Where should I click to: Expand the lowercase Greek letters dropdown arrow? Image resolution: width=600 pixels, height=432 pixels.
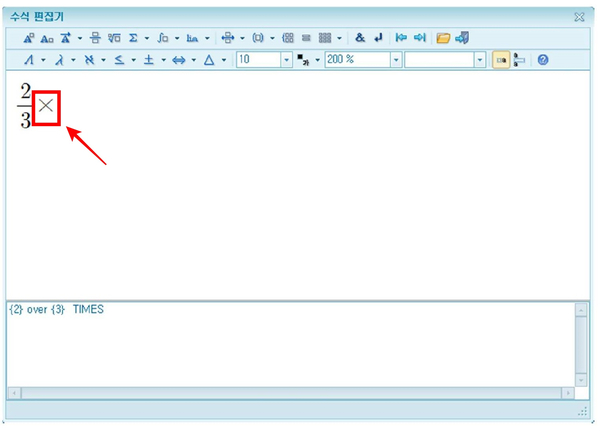pos(73,60)
